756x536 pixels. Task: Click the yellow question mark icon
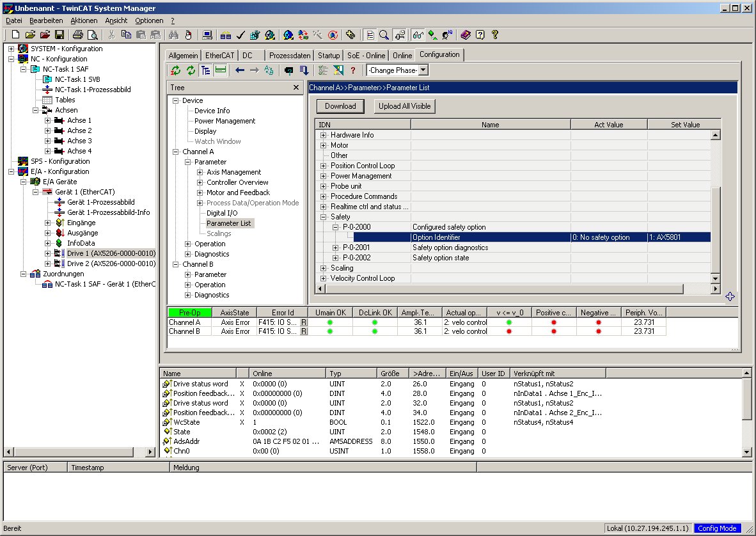coord(494,35)
